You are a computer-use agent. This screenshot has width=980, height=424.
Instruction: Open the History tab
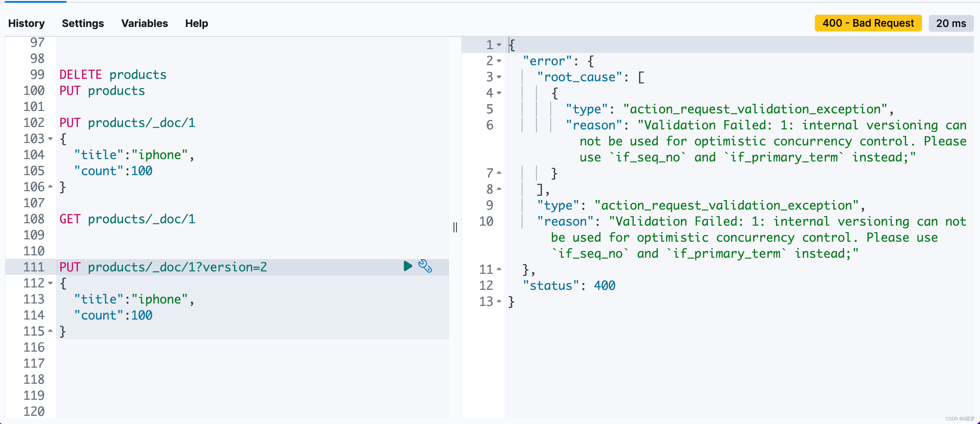tap(26, 23)
